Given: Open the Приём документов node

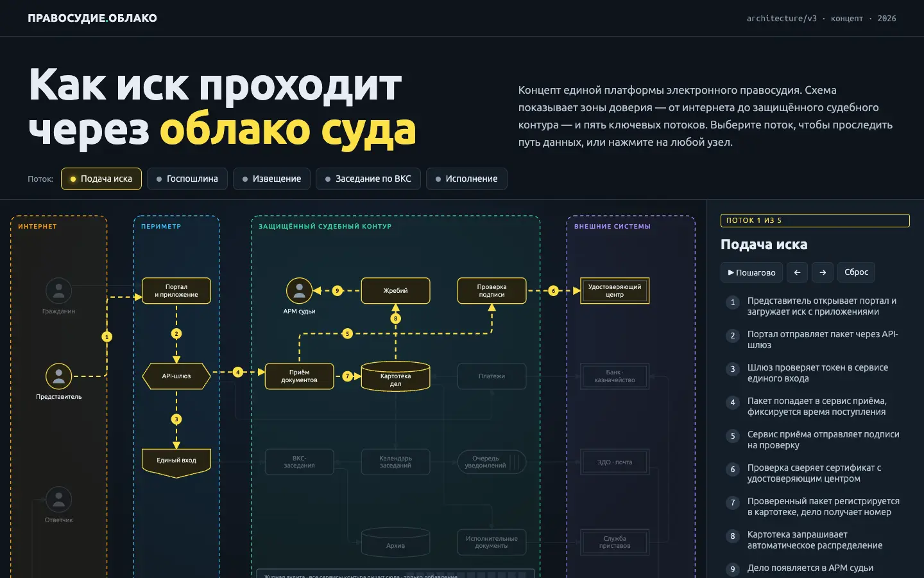Looking at the screenshot, I should click(x=299, y=376).
